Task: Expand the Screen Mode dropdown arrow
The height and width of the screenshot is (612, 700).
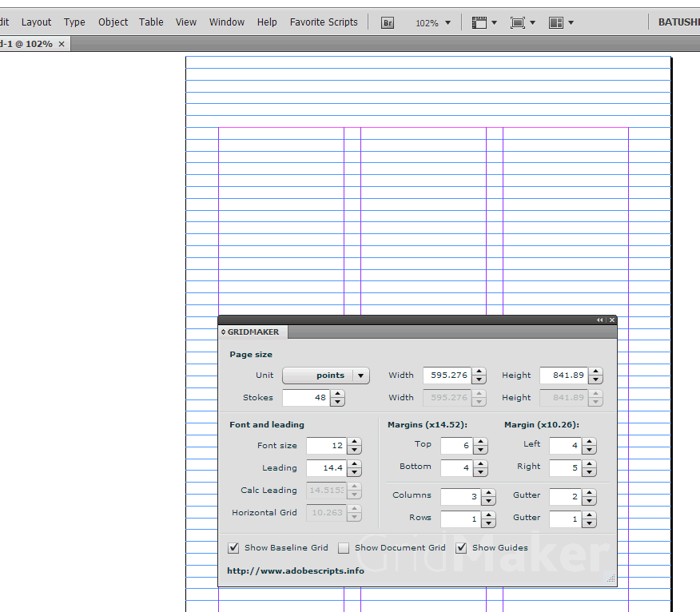Action: click(x=532, y=22)
